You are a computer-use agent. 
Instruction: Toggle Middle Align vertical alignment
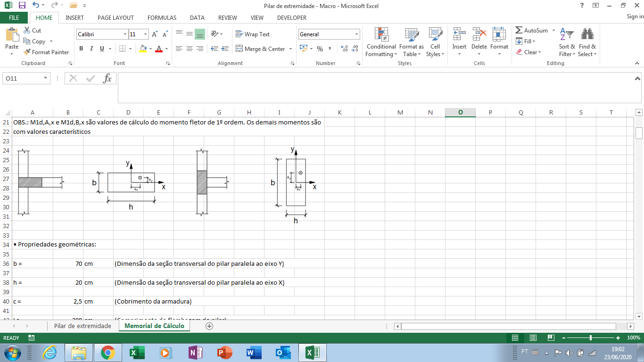pos(190,34)
